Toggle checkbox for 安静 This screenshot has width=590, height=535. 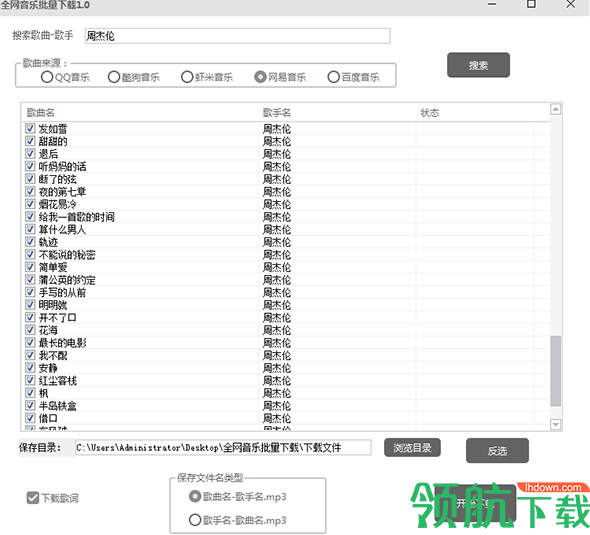[30, 368]
